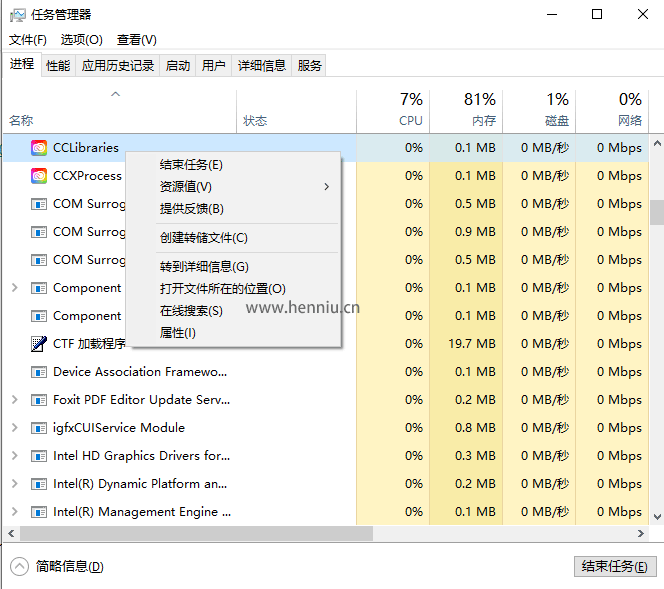The image size is (664, 589).
Task: Click the horizontal scrollbar right arrow
Action: (x=641, y=534)
